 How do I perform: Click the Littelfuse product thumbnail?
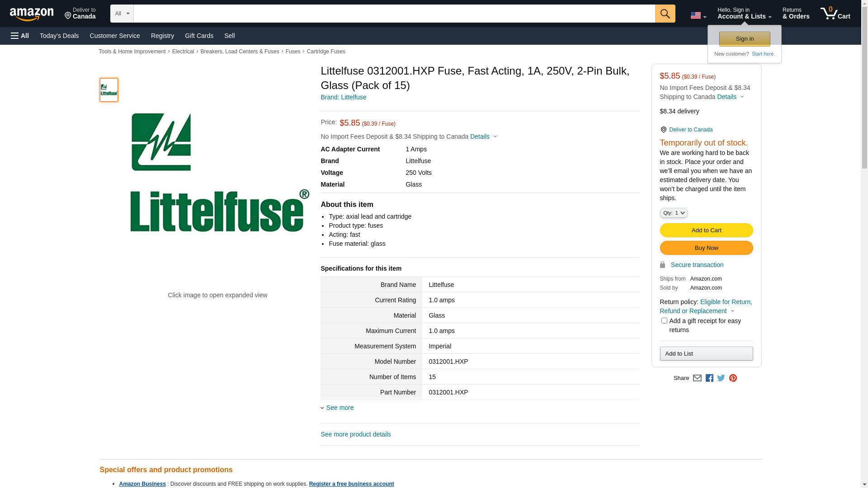coord(109,90)
